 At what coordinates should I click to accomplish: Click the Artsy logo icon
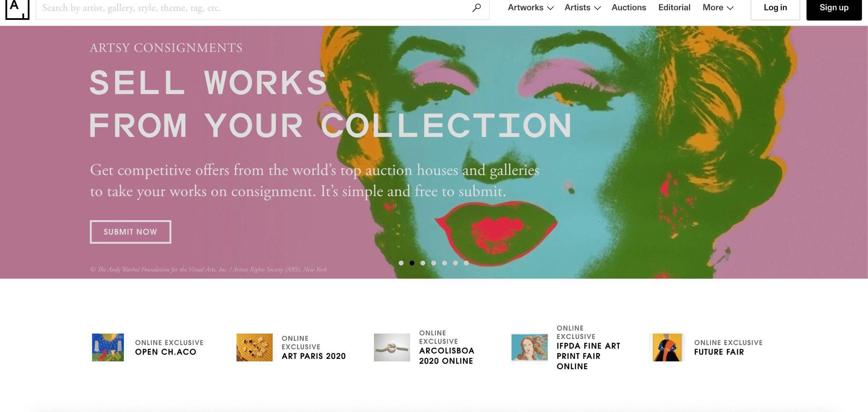point(17,9)
